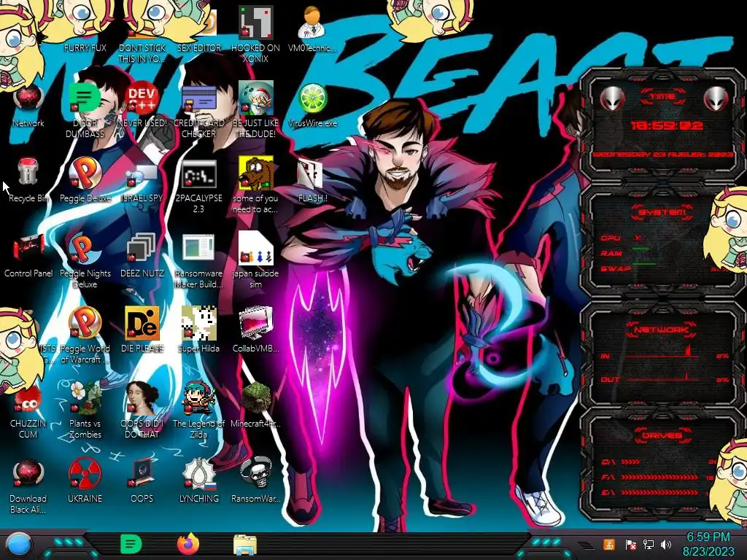Open network status tray icon

[x=648, y=544]
